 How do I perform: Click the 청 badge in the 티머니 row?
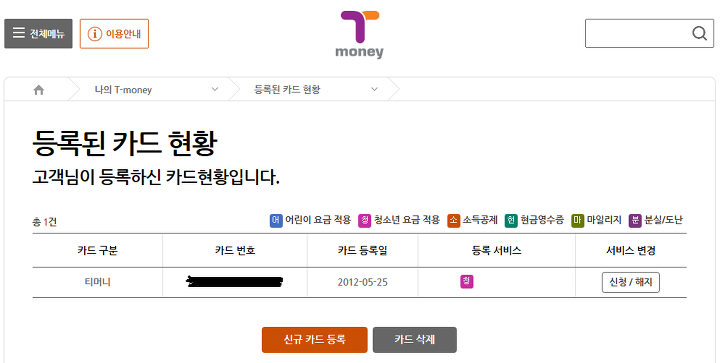[x=467, y=281]
